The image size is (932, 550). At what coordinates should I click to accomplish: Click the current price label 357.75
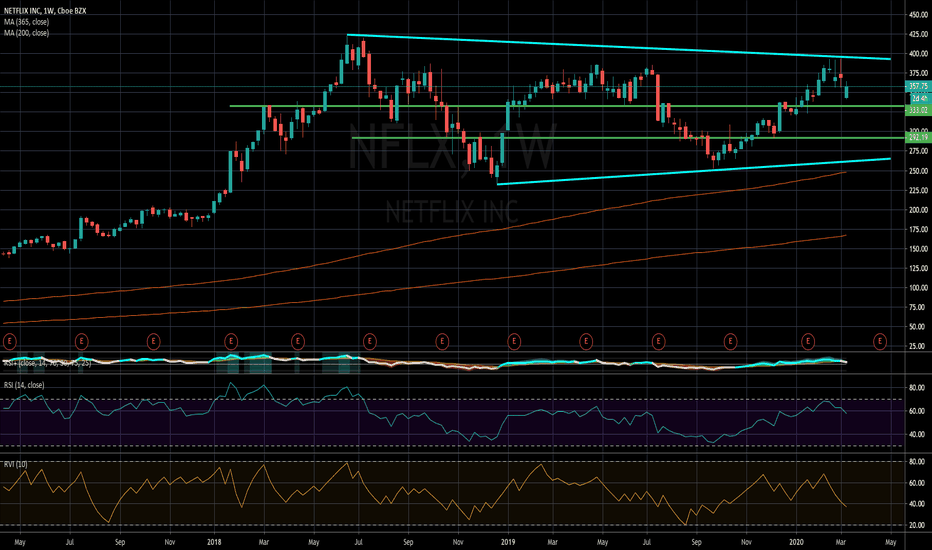[x=918, y=86]
